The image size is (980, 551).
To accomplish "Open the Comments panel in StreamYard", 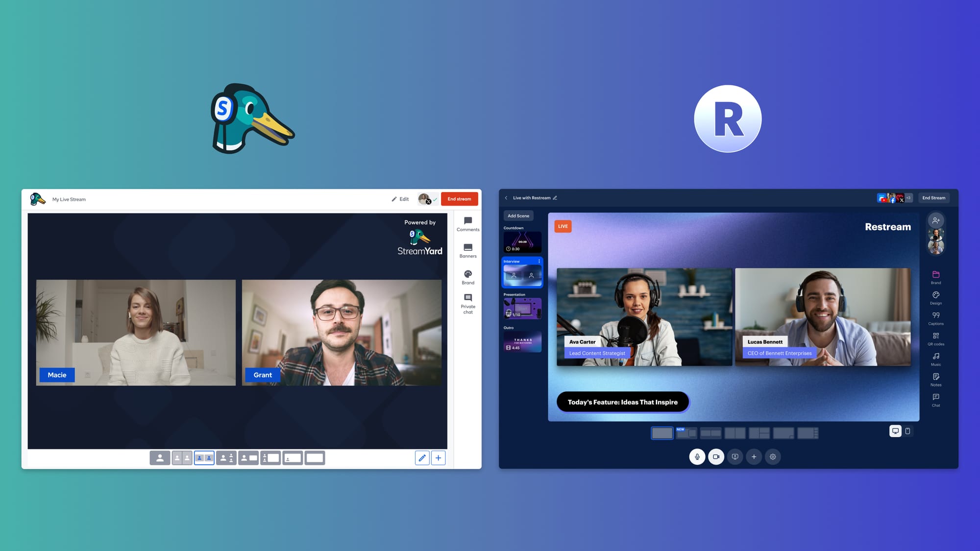I will coord(468,224).
